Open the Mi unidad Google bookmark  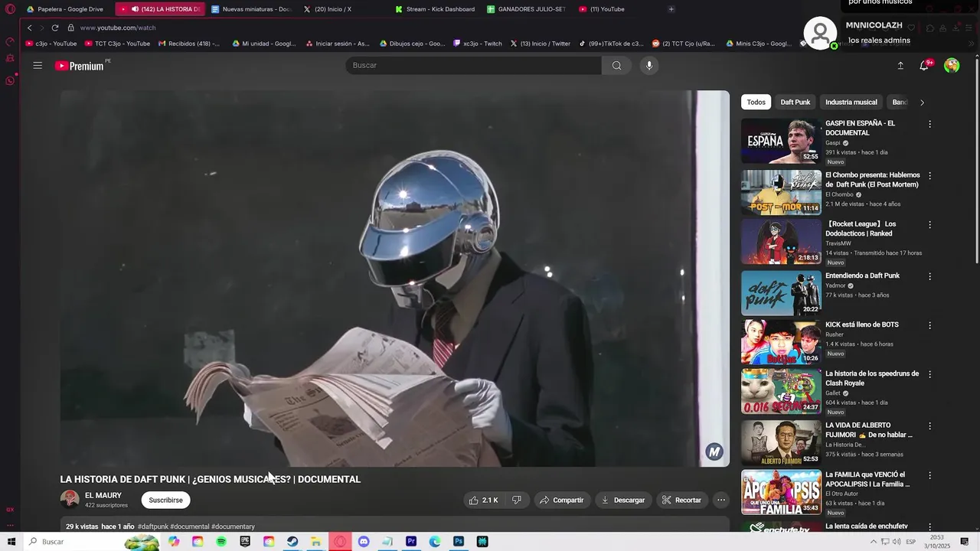(x=264, y=44)
